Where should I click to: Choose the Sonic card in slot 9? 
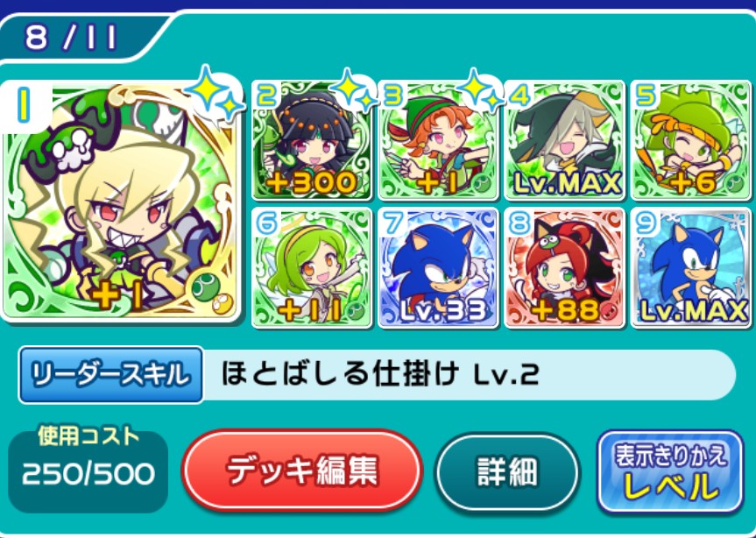[x=691, y=267]
